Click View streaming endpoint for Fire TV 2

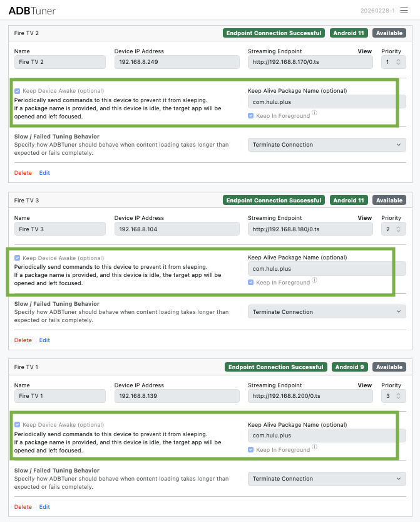tap(364, 51)
